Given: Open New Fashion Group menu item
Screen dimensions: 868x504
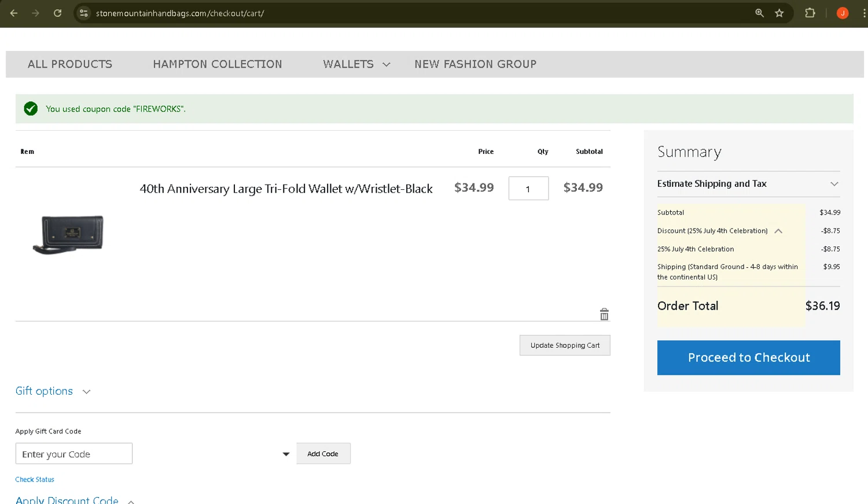Looking at the screenshot, I should (x=475, y=64).
